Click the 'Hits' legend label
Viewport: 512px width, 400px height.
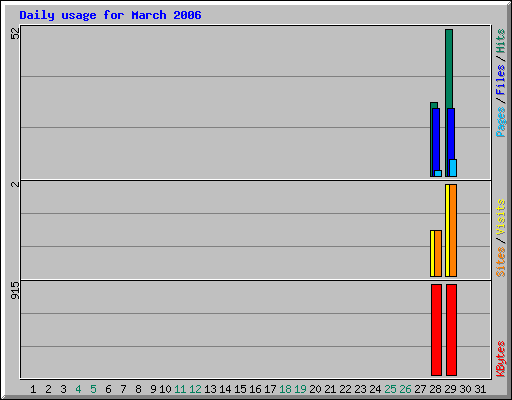(500, 41)
